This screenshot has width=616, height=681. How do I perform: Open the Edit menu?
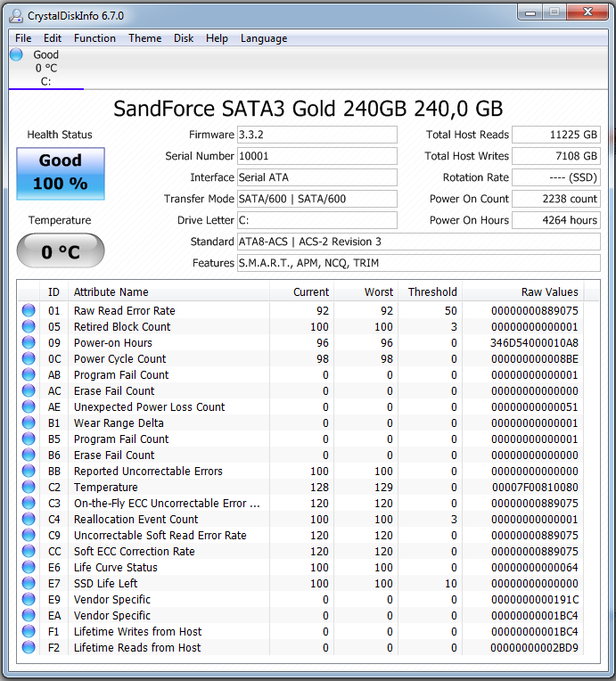(53, 38)
